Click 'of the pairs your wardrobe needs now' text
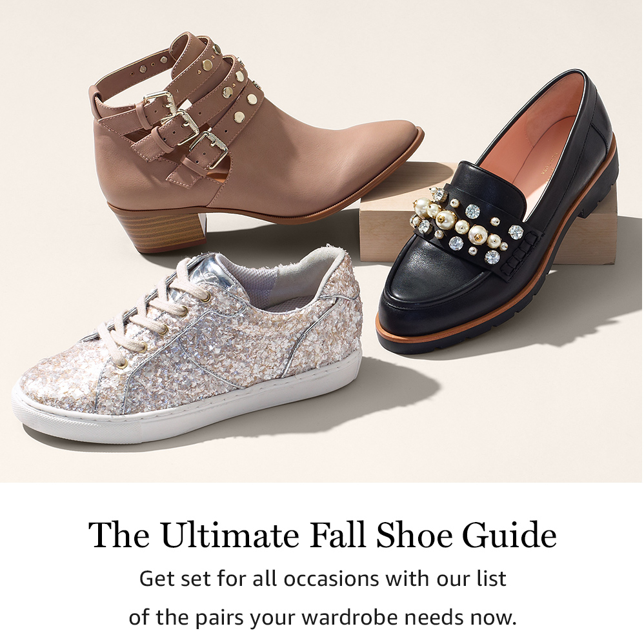Viewport: 644px width, 644px height. pyautogui.click(x=323, y=618)
